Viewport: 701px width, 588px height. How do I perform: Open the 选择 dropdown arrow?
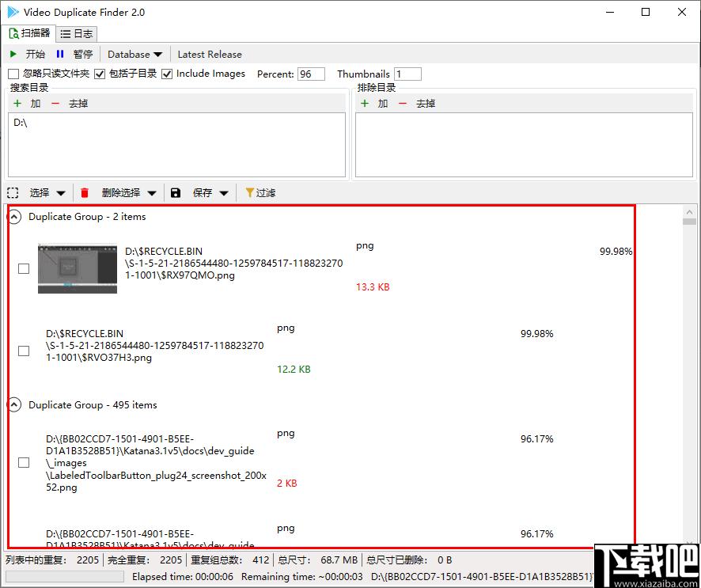click(61, 193)
